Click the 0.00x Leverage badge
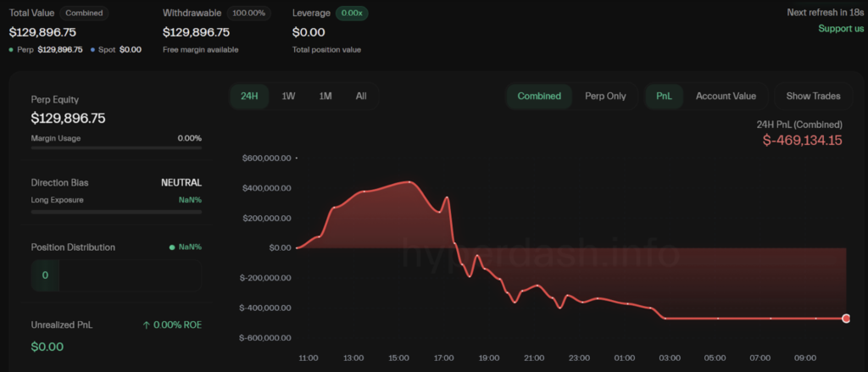The height and width of the screenshot is (372, 868). pos(351,14)
